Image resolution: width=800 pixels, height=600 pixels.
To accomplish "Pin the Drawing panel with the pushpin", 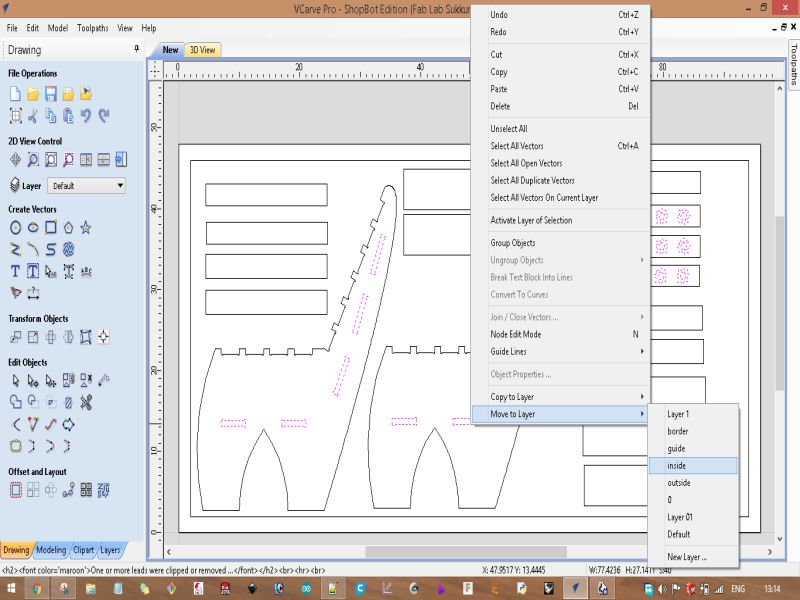I will 136,48.
